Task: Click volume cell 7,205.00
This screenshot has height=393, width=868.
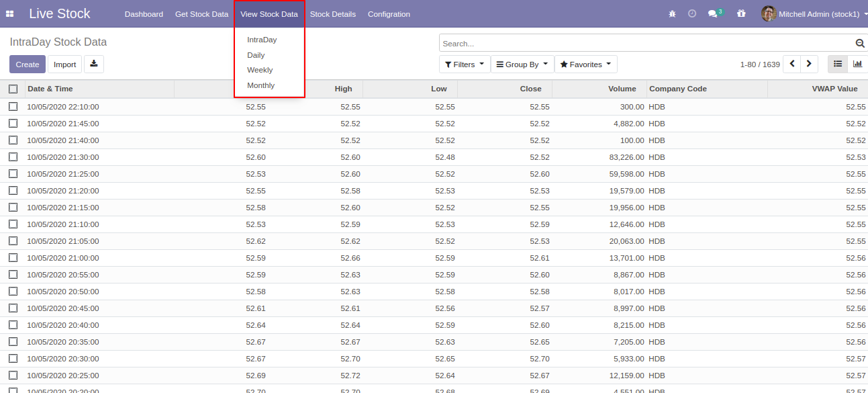Action: pyautogui.click(x=629, y=342)
